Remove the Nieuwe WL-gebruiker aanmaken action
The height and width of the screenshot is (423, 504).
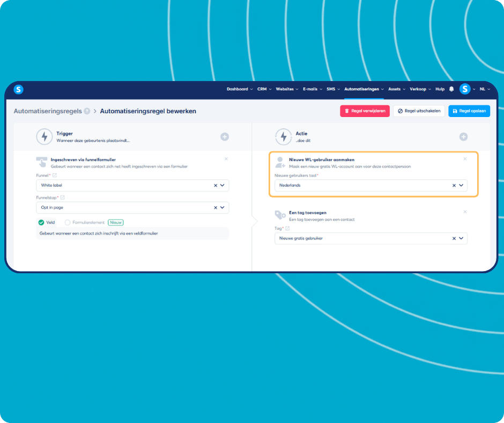point(465,159)
